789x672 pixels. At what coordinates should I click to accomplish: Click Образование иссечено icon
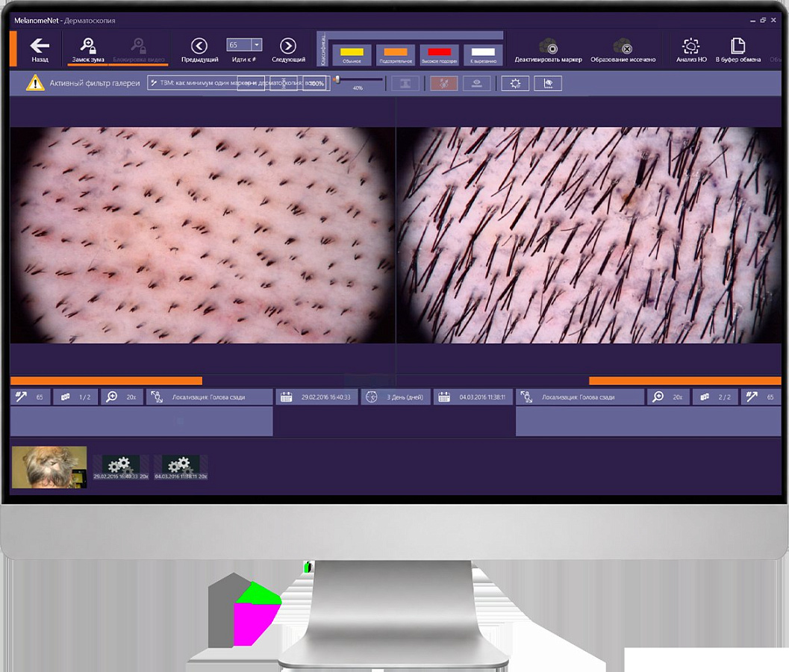point(623,46)
